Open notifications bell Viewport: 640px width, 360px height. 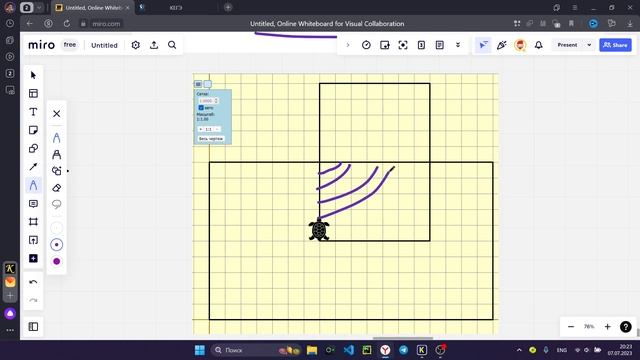pos(539,45)
